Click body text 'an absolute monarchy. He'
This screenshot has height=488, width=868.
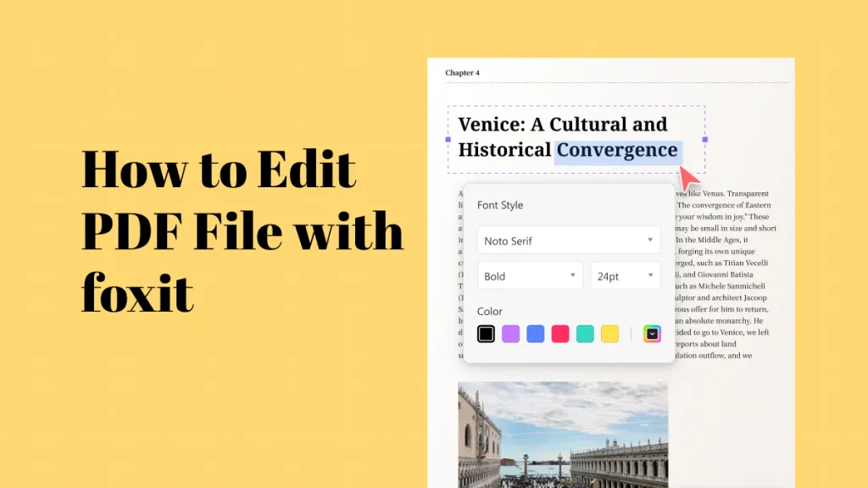(719, 320)
